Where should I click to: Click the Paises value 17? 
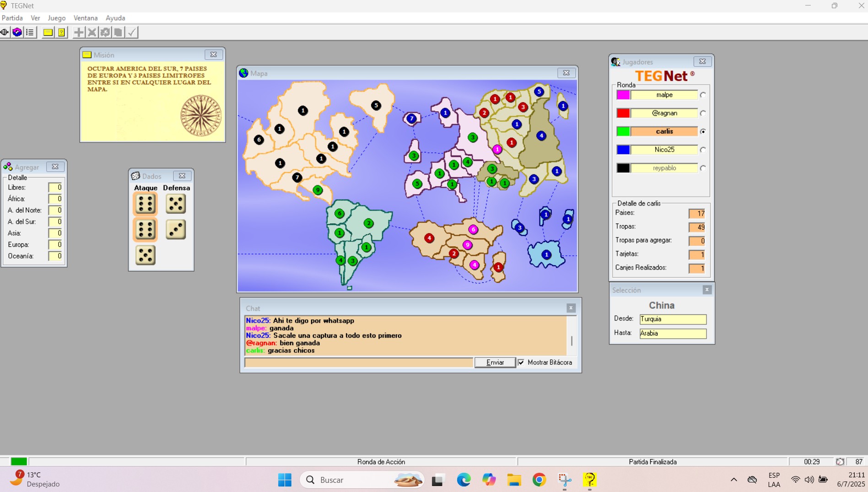point(697,213)
